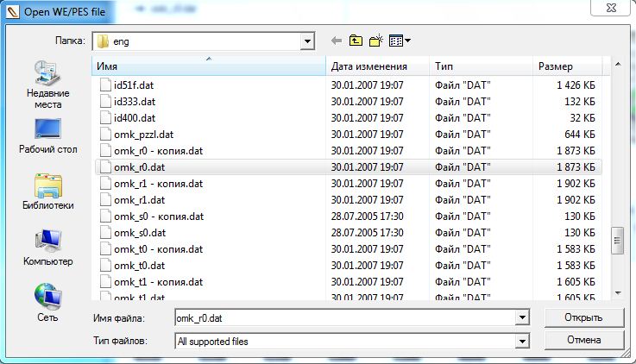
Task: Click the Открыть button
Action: tap(583, 317)
